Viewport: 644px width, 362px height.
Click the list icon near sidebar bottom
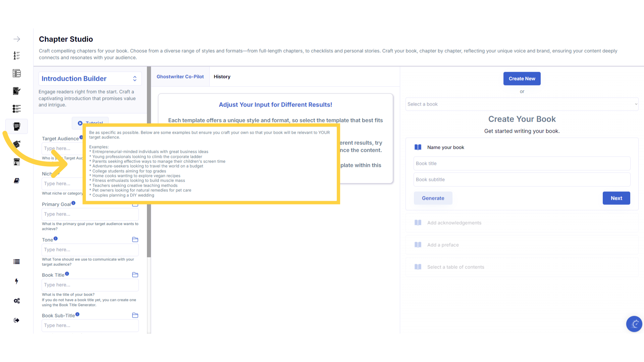click(x=17, y=262)
